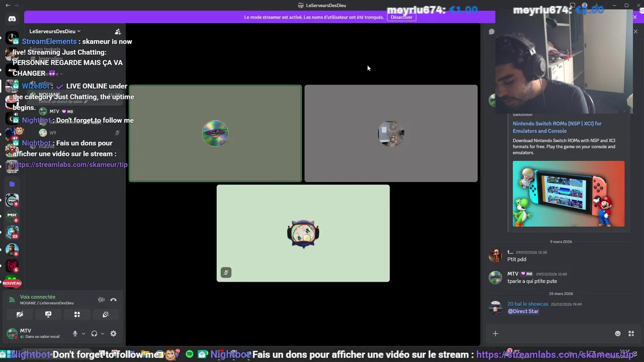Click Désactiver streamer mode button
This screenshot has height=362, width=644.
click(x=401, y=17)
